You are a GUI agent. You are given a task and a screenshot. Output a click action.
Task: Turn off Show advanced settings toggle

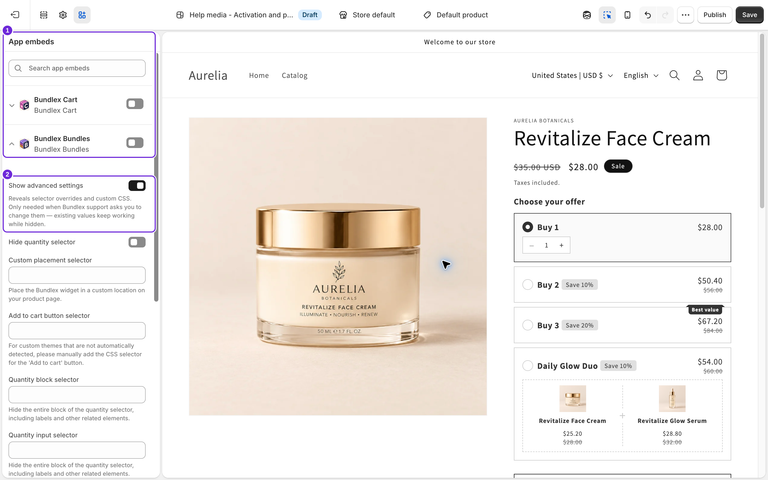[x=137, y=185]
